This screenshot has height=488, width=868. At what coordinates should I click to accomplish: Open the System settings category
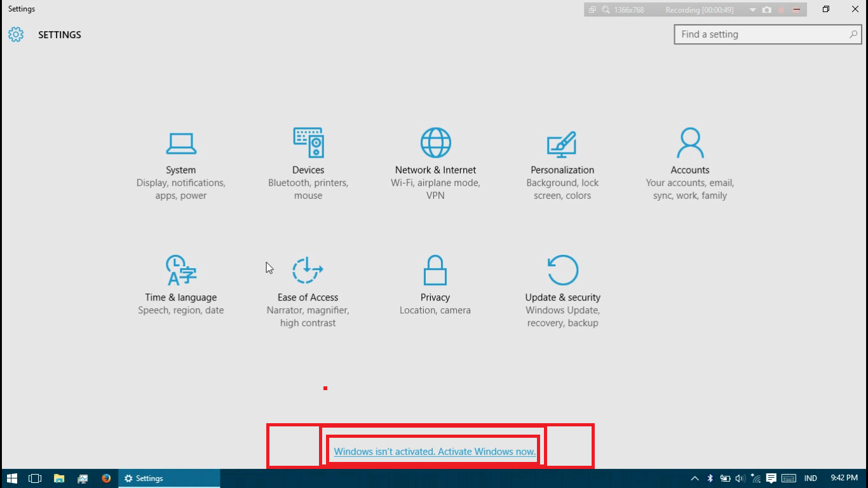click(181, 166)
